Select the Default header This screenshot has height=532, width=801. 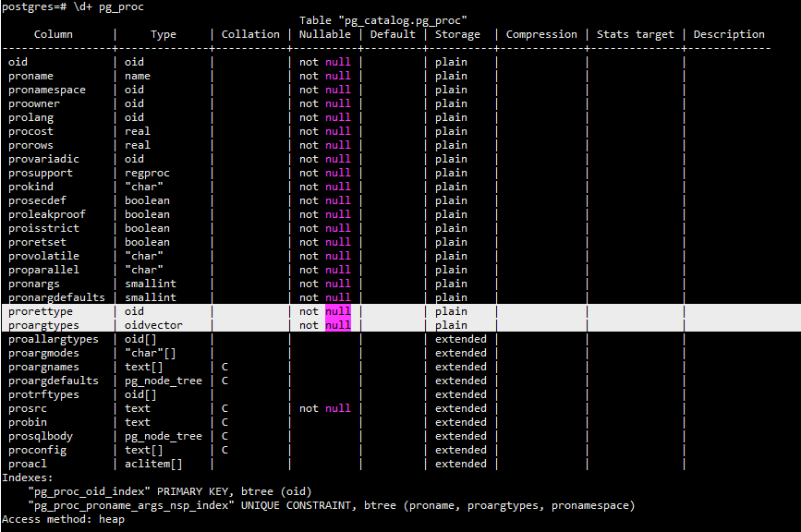coord(393,34)
